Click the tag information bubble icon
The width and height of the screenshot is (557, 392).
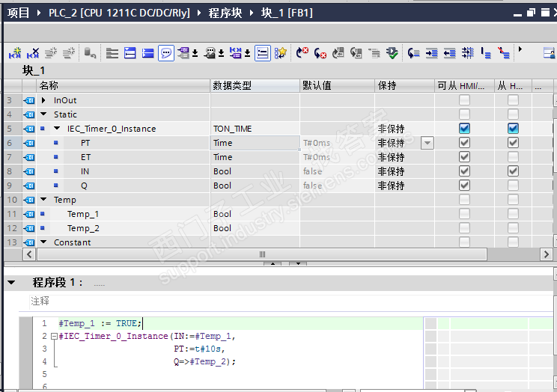click(210, 53)
